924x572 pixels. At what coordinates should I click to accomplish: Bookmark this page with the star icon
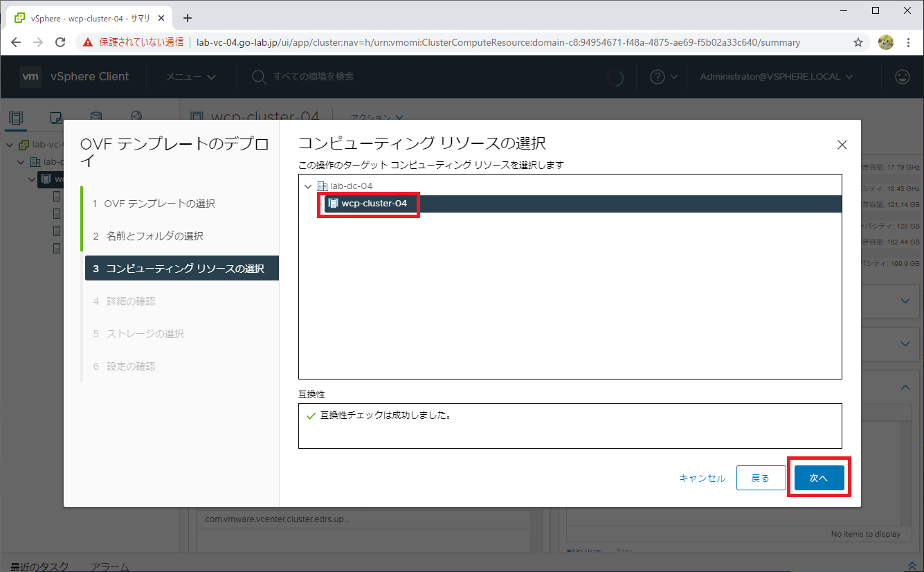coord(858,42)
